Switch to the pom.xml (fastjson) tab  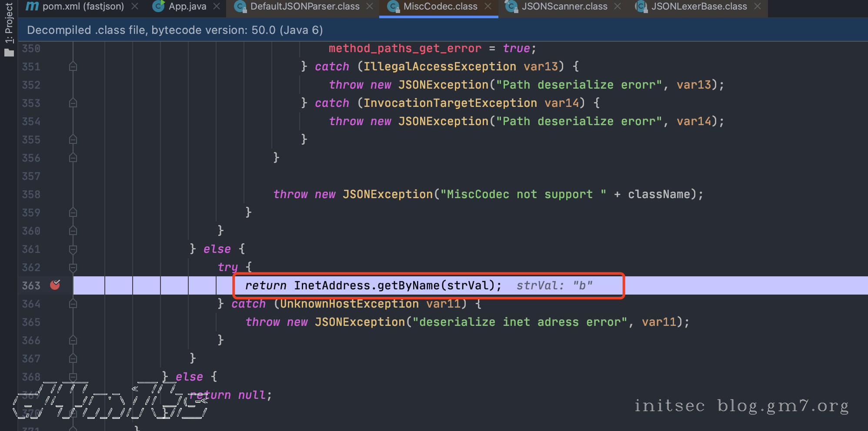pos(83,7)
